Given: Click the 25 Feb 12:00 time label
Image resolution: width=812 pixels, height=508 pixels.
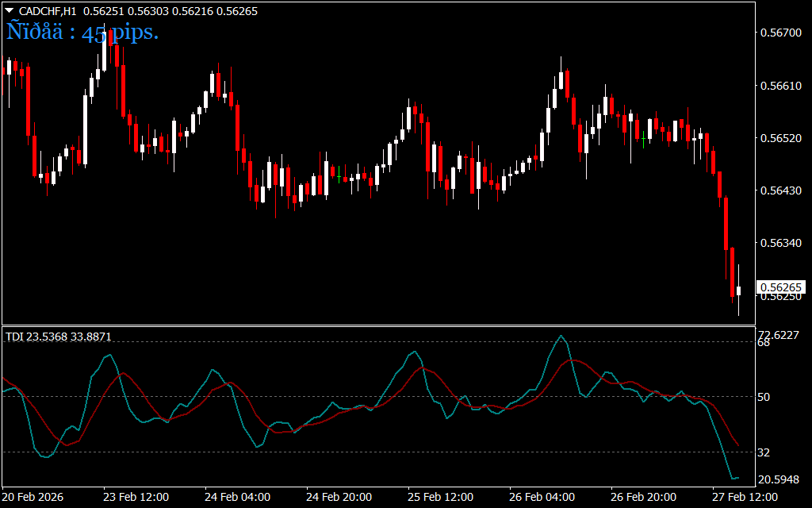Looking at the screenshot, I should [440, 497].
